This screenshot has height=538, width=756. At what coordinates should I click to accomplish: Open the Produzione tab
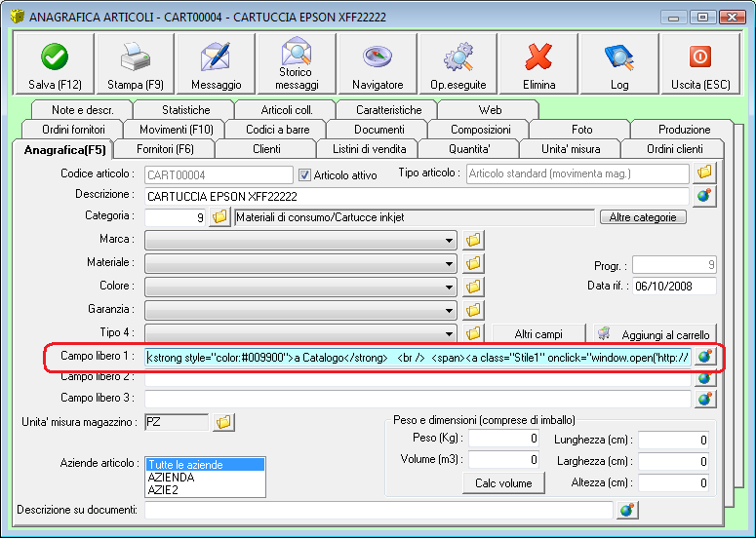pyautogui.click(x=684, y=129)
